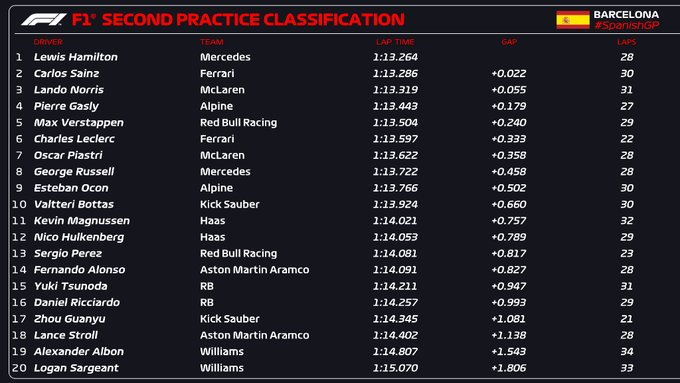Image resolution: width=680 pixels, height=383 pixels.
Task: Select the GAP column header
Action: pos(509,42)
